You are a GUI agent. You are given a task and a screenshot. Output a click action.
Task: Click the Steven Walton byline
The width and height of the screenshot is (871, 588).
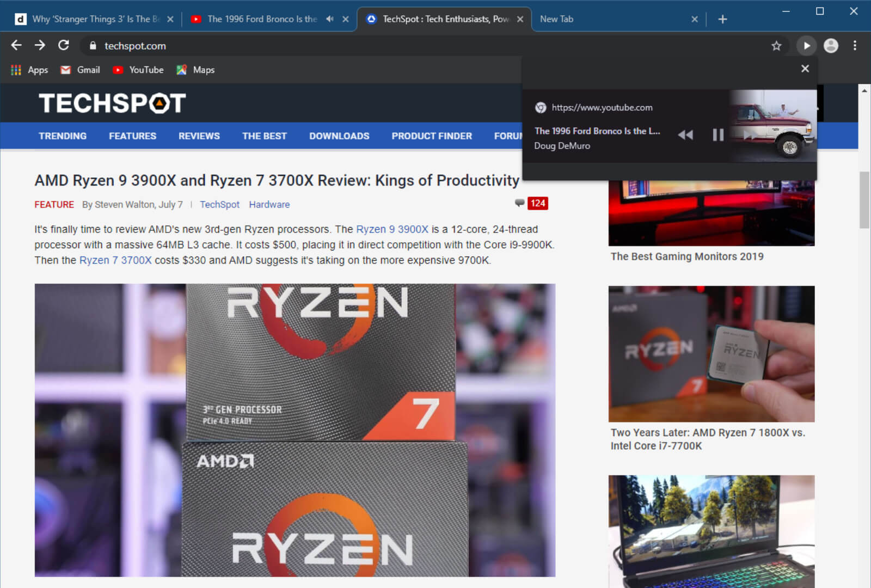(x=132, y=205)
